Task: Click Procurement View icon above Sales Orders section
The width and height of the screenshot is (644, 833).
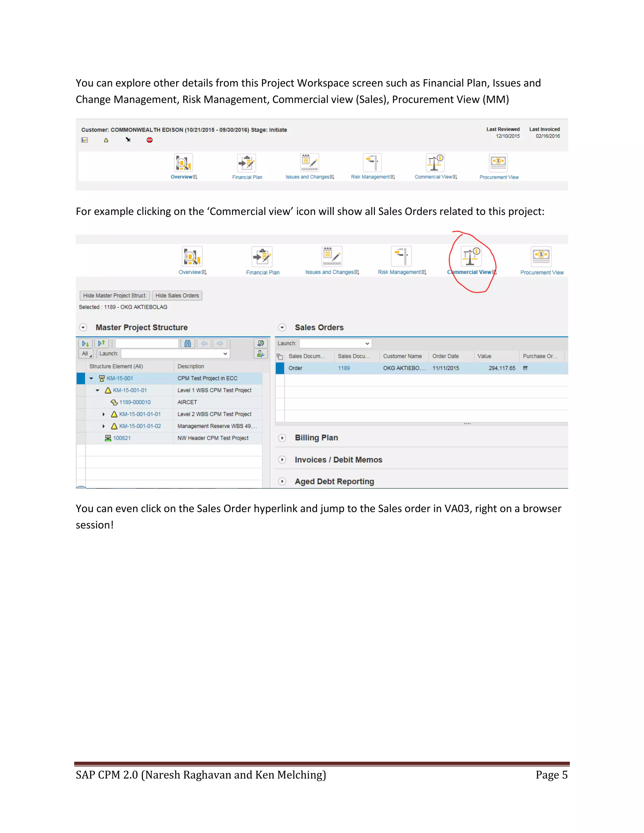Action: pos(541,256)
